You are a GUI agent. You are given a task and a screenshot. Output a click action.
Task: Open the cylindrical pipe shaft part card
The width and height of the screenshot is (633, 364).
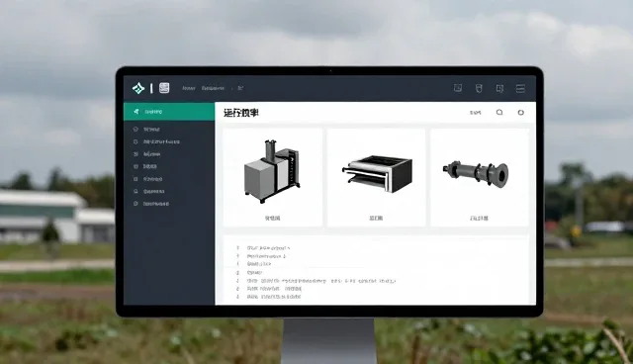pos(479,178)
